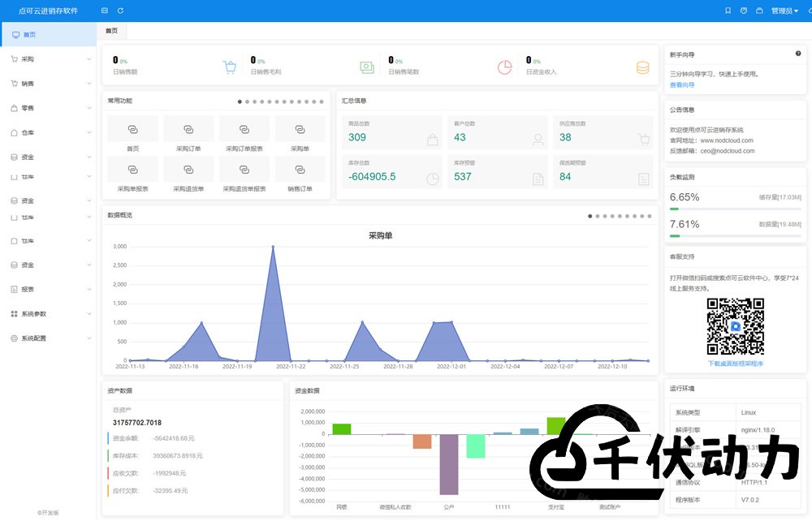This screenshot has height=521, width=812.
Task: Click the help question mark in 新手向导
Action: pos(798,54)
